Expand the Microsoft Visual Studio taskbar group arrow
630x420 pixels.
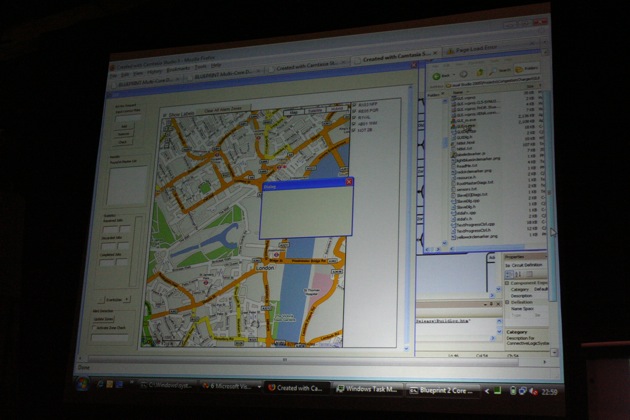pyautogui.click(x=259, y=387)
